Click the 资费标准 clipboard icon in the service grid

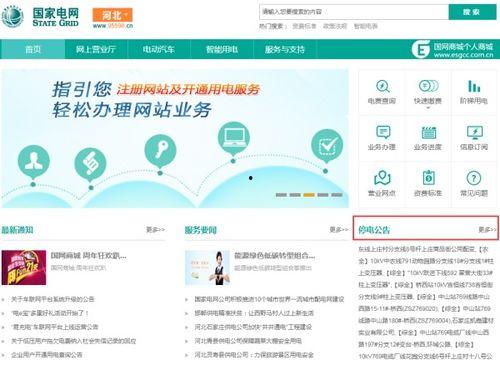pyautogui.click(x=428, y=178)
